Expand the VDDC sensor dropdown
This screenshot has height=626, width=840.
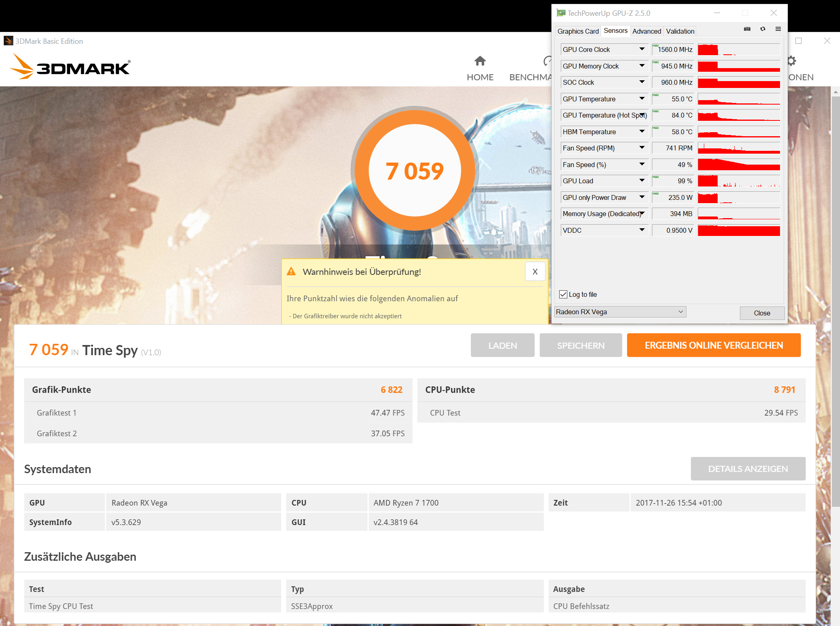tap(642, 230)
